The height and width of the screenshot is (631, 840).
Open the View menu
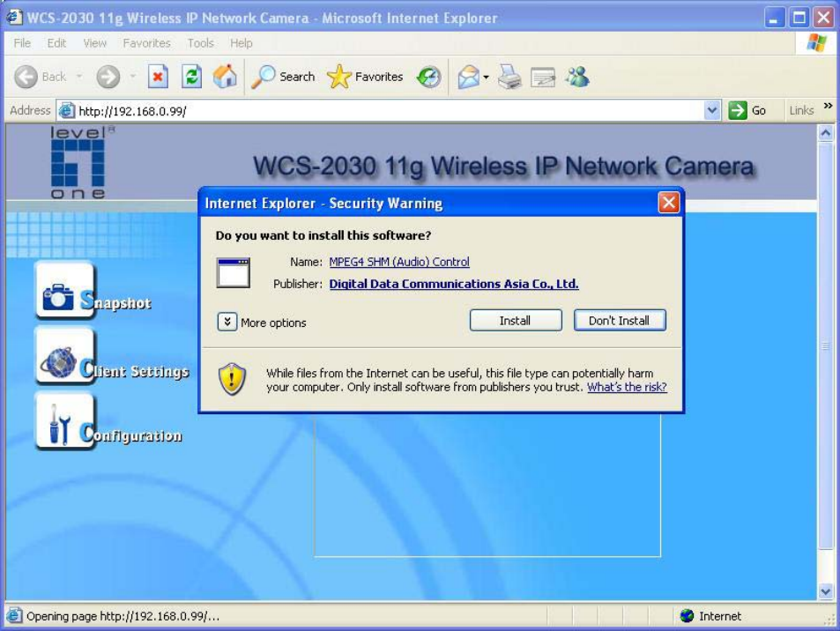pos(94,43)
